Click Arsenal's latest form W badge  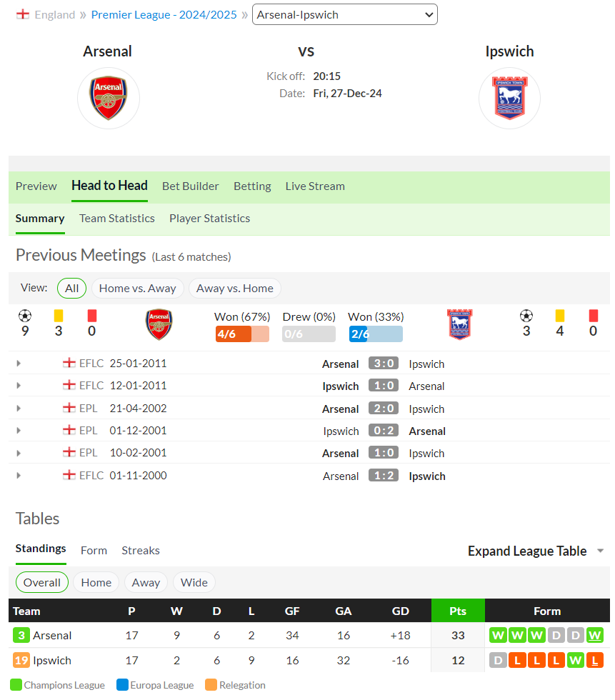coord(594,635)
